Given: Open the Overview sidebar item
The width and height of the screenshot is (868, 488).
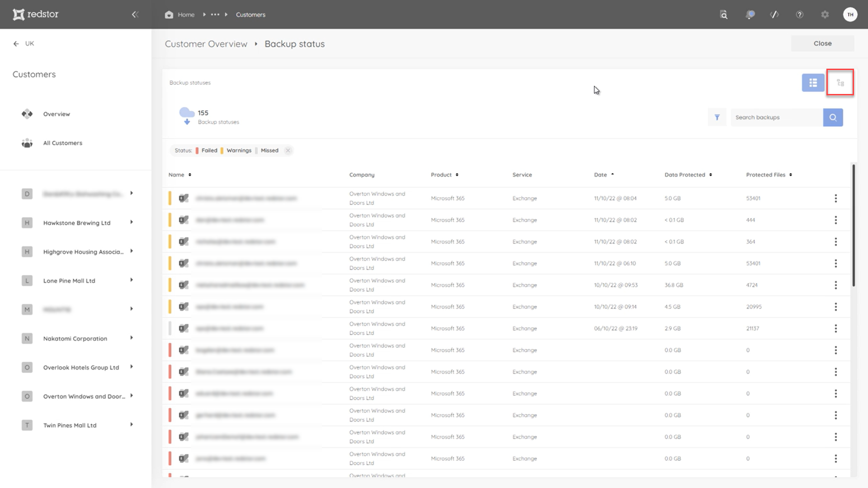Looking at the screenshot, I should [57, 114].
